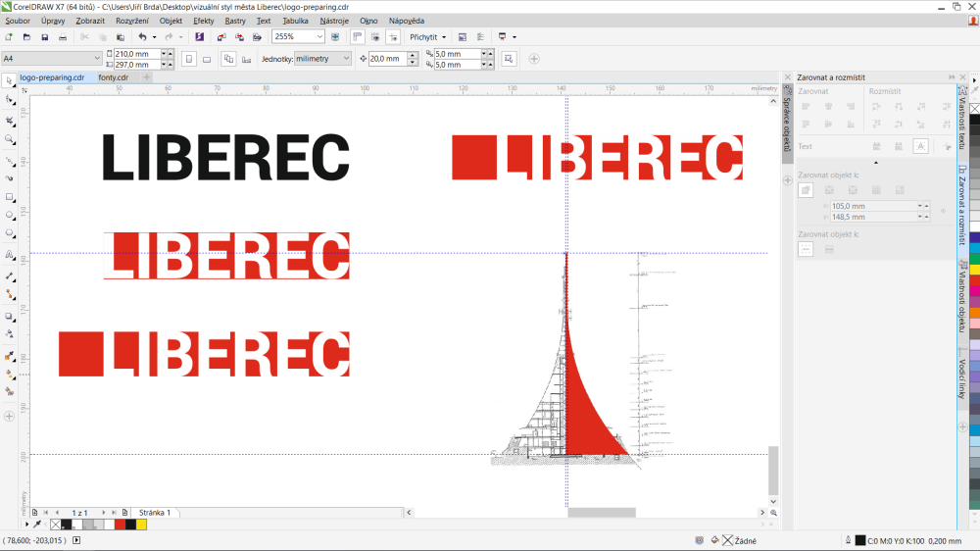Screen dimensions: 980x551
Task: Undo the last action
Action: (142, 37)
